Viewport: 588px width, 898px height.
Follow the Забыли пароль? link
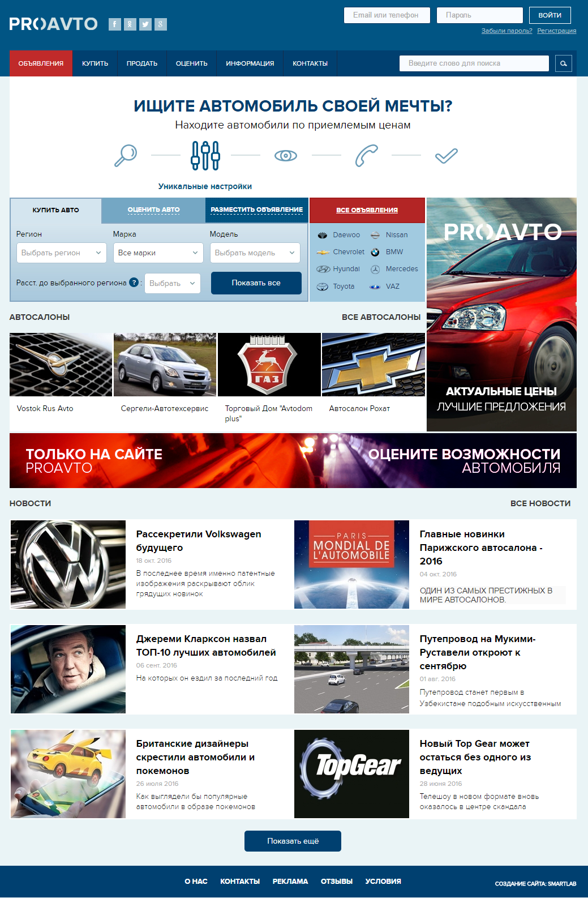[x=507, y=31]
